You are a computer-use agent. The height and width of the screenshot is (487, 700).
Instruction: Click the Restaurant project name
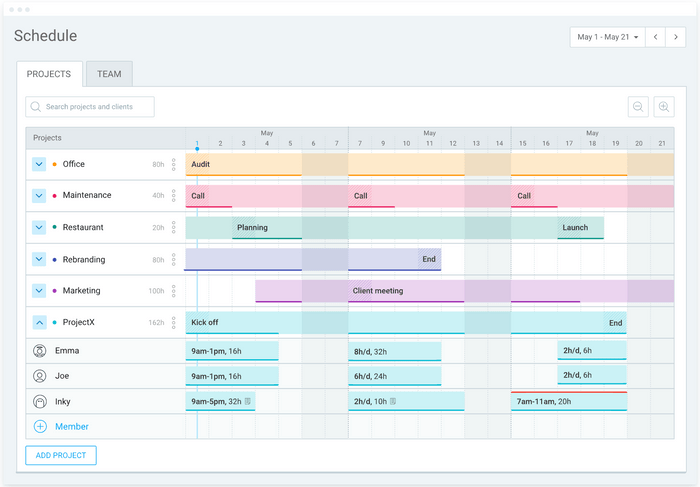coord(83,227)
